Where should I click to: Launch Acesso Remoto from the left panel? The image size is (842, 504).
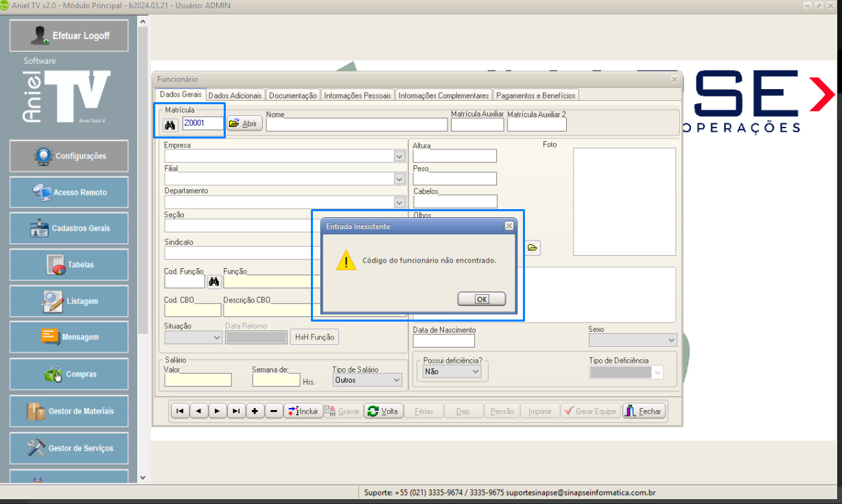[69, 193]
